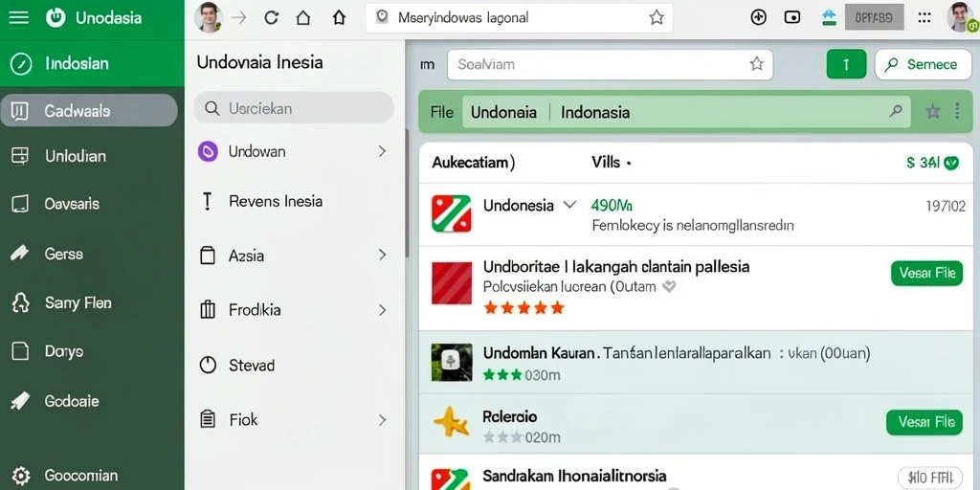This screenshot has height=490, width=980.
Task: Click the star icon beside File bar
Action: click(933, 112)
